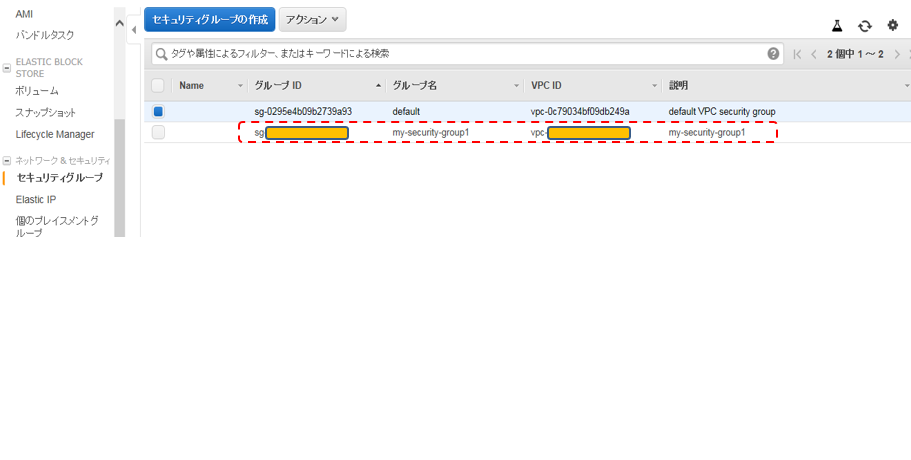The image size is (911, 460).
Task: Sort by グループ ID column arrow
Action: 379,86
